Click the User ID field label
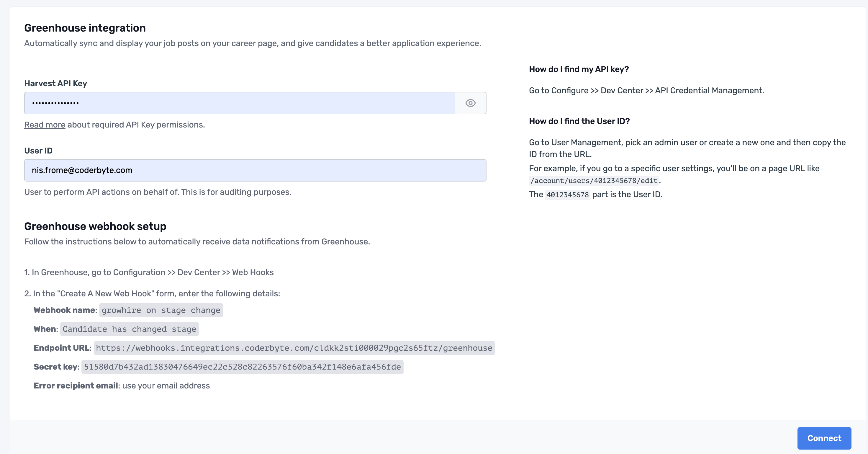This screenshot has height=454, width=868. (38, 151)
